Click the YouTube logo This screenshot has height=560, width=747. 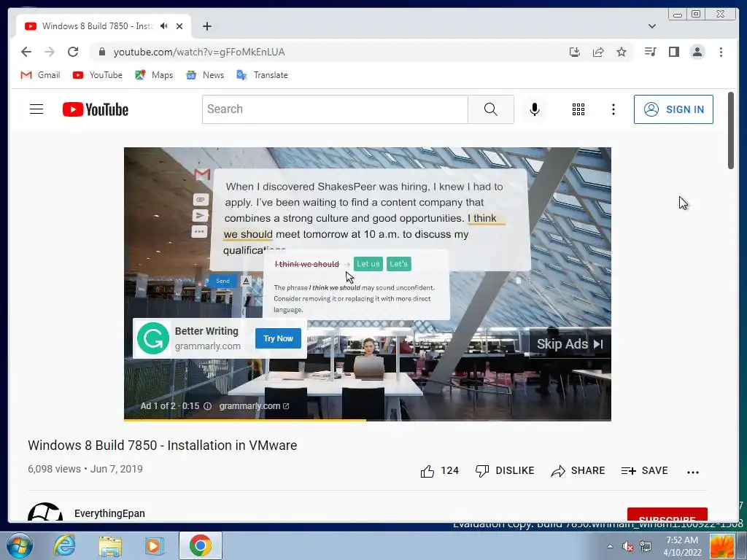tap(96, 109)
